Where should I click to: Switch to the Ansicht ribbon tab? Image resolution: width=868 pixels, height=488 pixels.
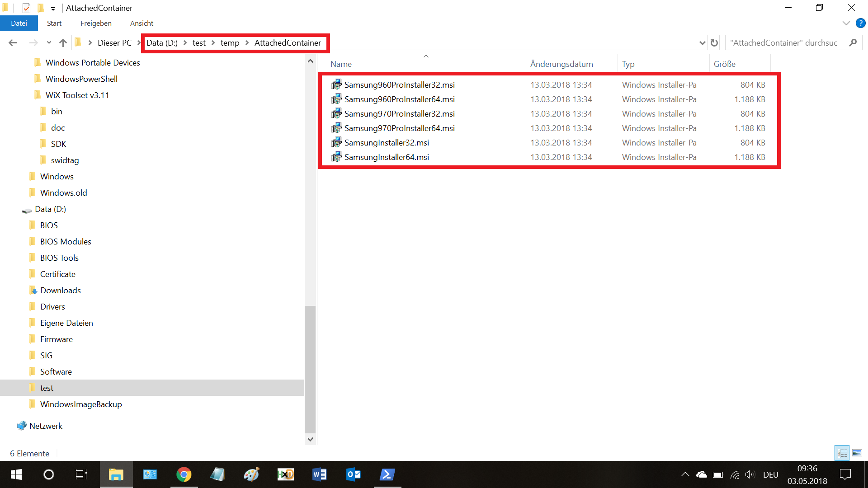(142, 23)
